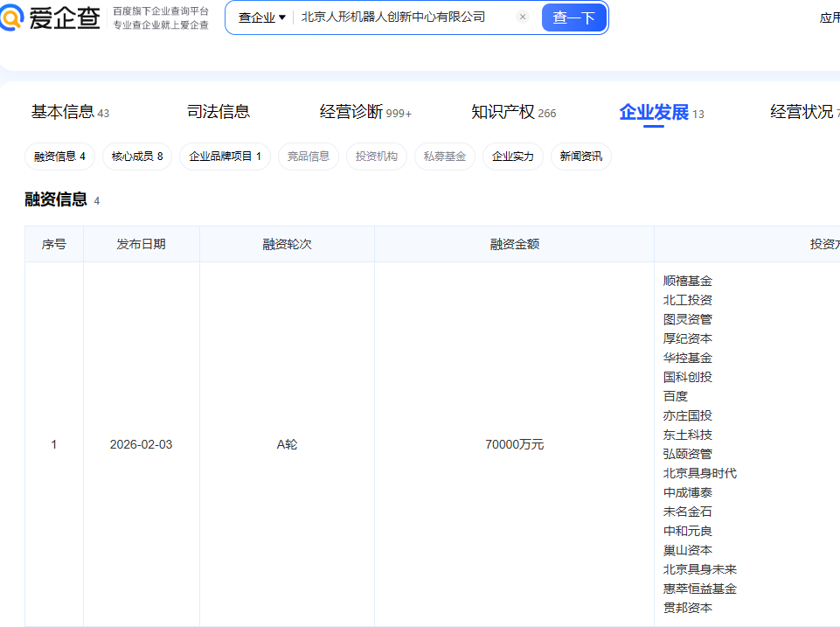The height and width of the screenshot is (627, 840).
Task: Click the A轮 round cell
Action: pos(288,444)
